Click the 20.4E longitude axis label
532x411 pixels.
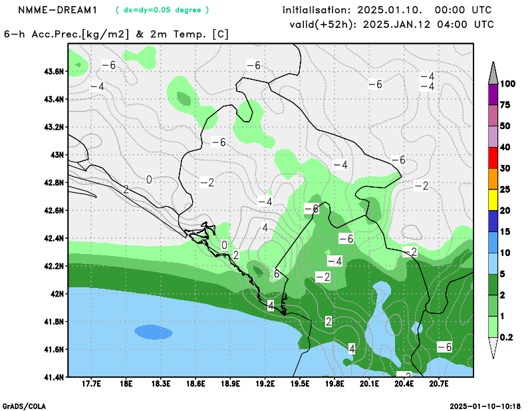404,384
